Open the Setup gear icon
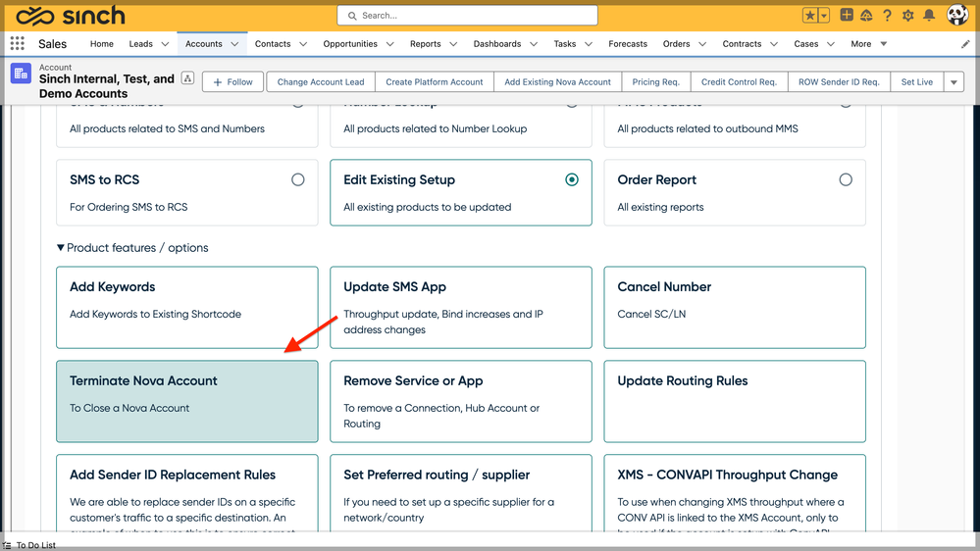 pyautogui.click(x=908, y=16)
